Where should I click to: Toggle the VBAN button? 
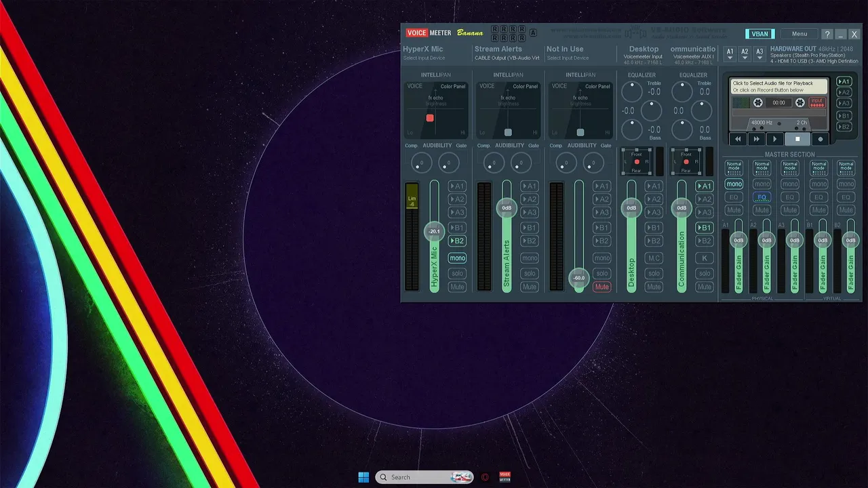tap(759, 34)
